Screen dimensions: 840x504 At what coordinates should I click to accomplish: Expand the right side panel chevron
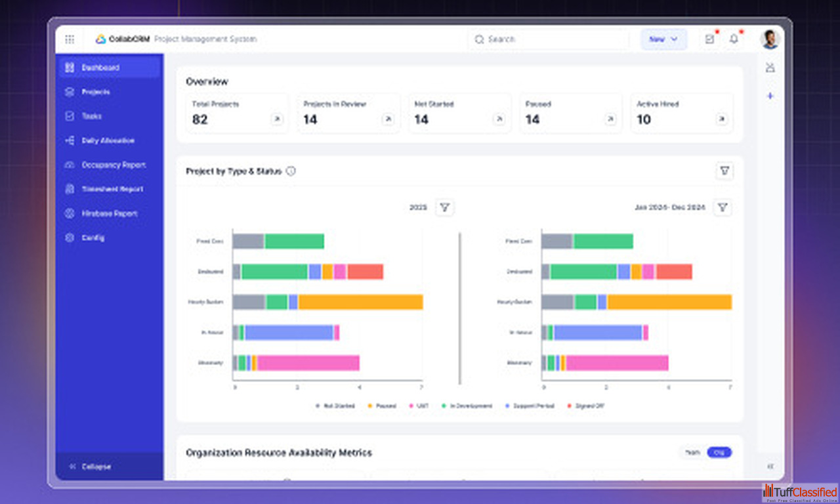pos(770,467)
